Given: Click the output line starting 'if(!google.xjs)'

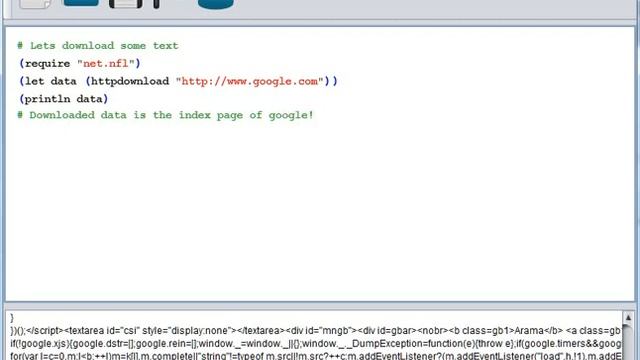Looking at the screenshot, I should click(x=316, y=344).
